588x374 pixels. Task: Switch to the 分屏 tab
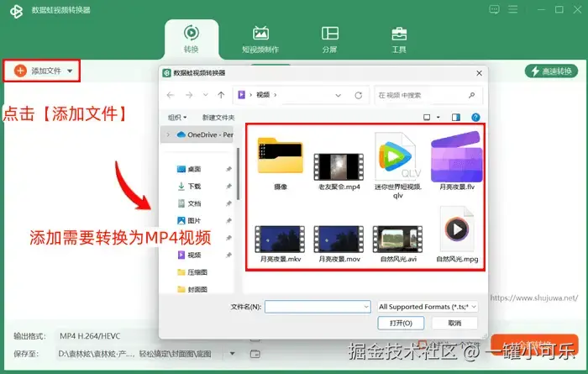[x=329, y=40]
